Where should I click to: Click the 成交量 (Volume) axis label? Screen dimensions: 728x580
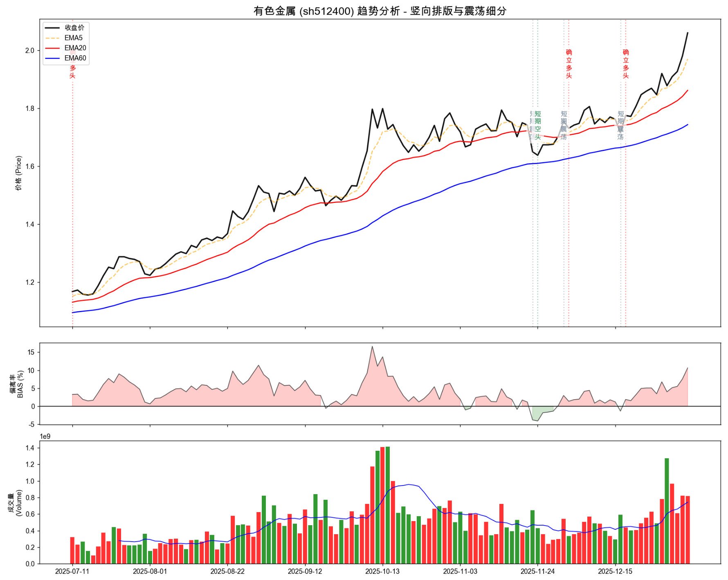(x=15, y=502)
